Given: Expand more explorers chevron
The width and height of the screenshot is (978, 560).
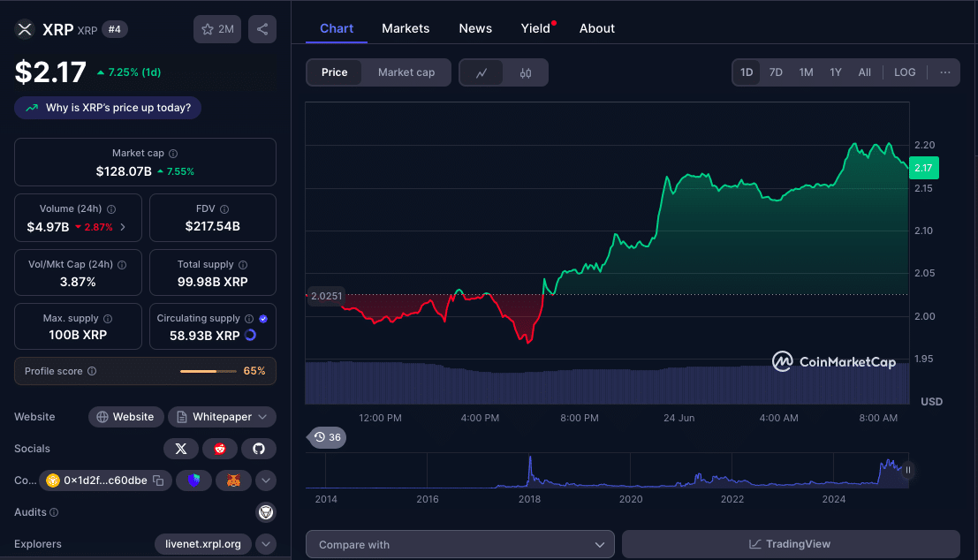Looking at the screenshot, I should point(266,544).
